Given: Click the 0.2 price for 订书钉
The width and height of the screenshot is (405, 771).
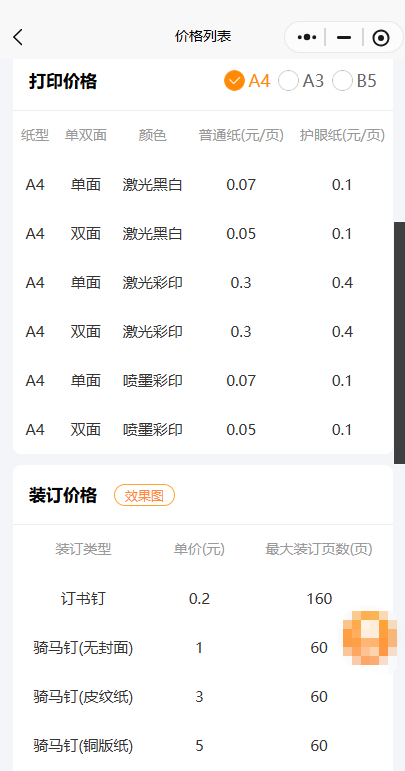Looking at the screenshot, I should click(x=199, y=599).
